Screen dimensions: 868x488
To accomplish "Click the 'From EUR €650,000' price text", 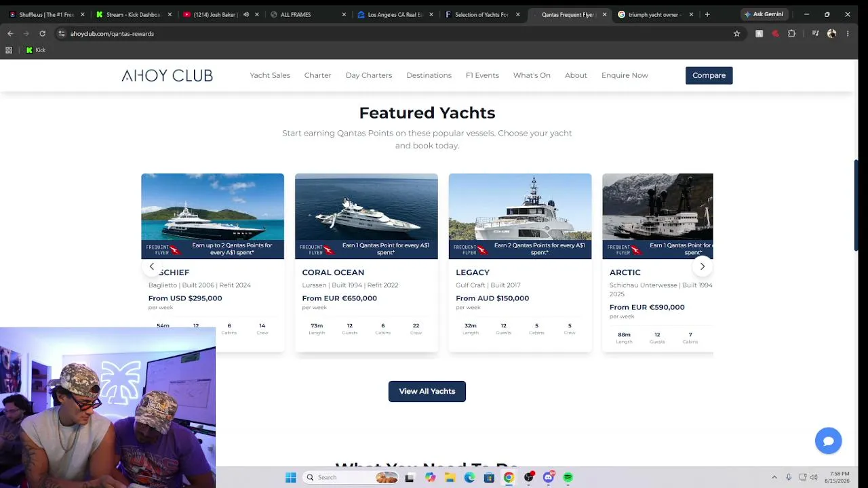I will tap(339, 298).
